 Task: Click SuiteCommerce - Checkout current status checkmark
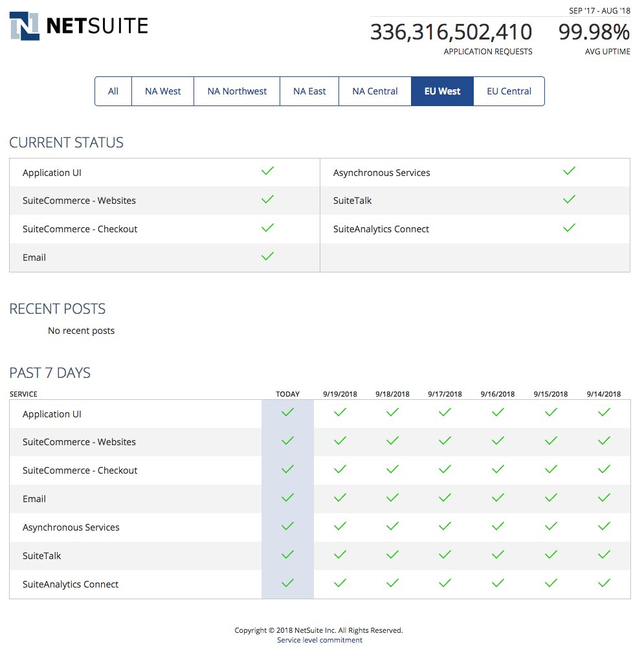[268, 228]
